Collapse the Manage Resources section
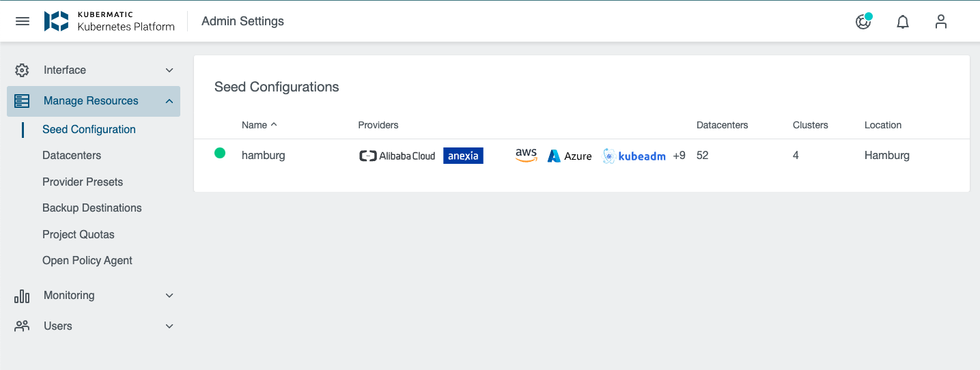Viewport: 980px width, 370px height. pos(169,101)
